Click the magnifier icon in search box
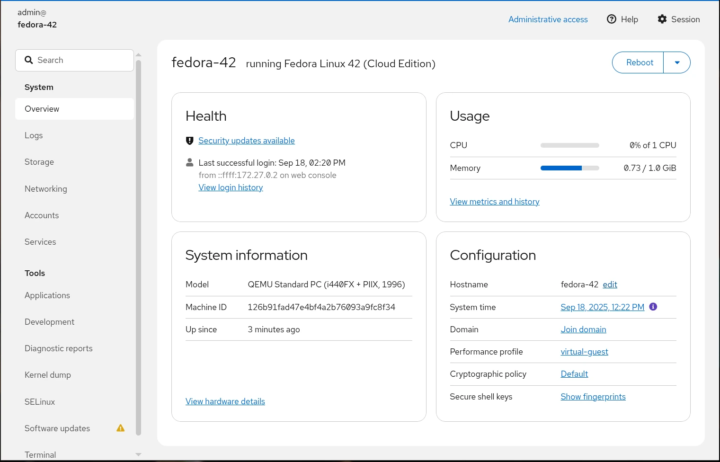The height and width of the screenshot is (462, 720). pos(28,60)
